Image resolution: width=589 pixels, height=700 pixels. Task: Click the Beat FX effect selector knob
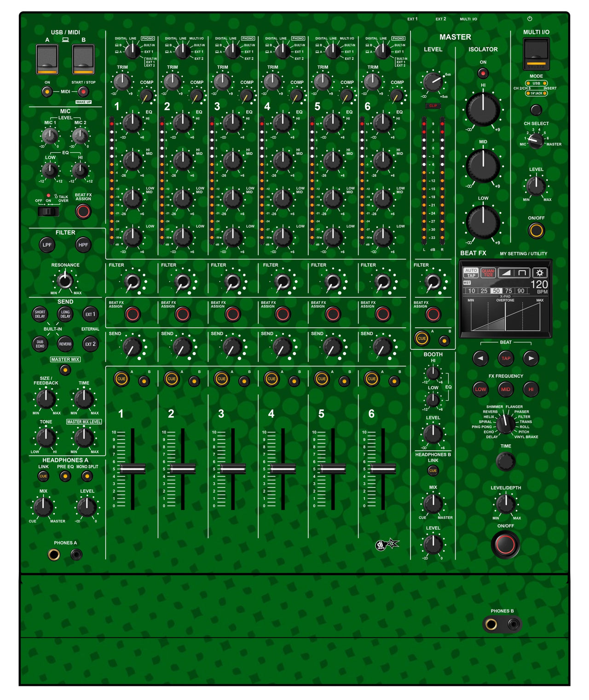click(x=506, y=424)
